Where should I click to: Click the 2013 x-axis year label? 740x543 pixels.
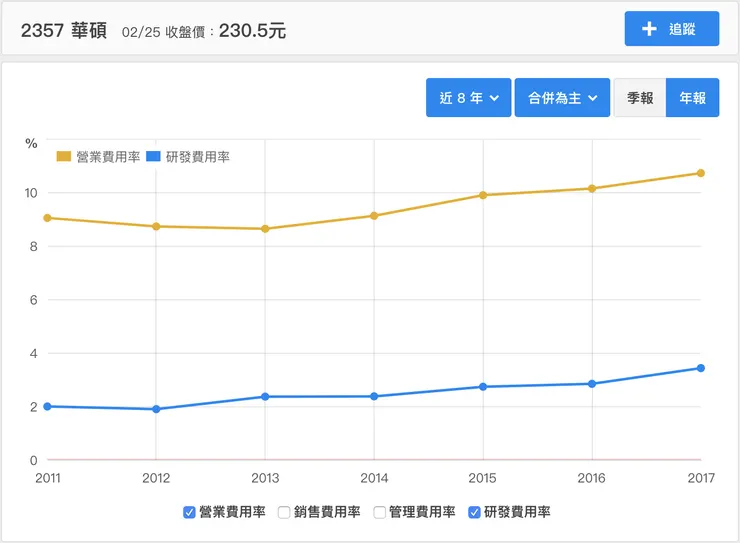(x=265, y=478)
